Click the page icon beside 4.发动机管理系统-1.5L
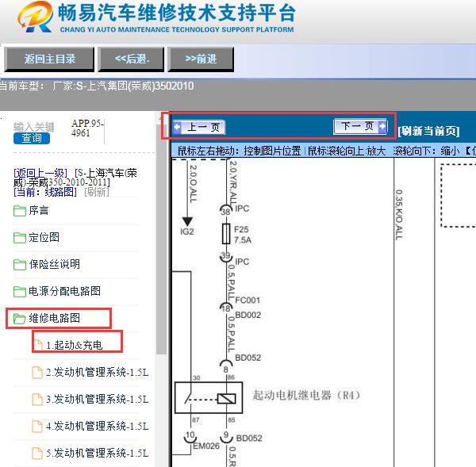Viewport: 476px width, 467px height. (x=37, y=427)
